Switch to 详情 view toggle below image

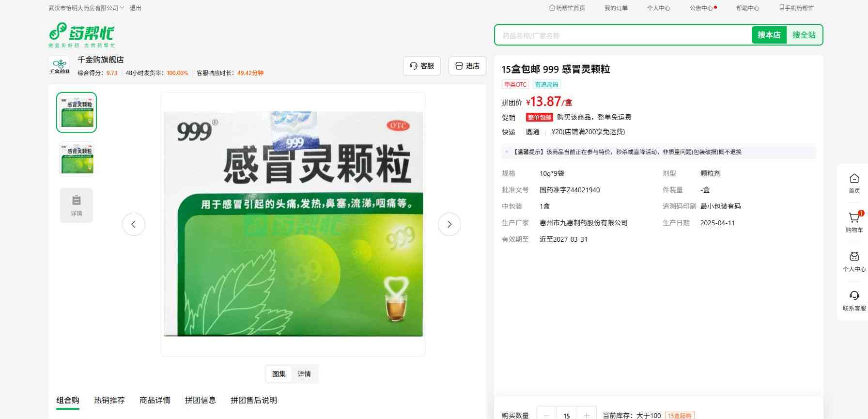coord(304,374)
